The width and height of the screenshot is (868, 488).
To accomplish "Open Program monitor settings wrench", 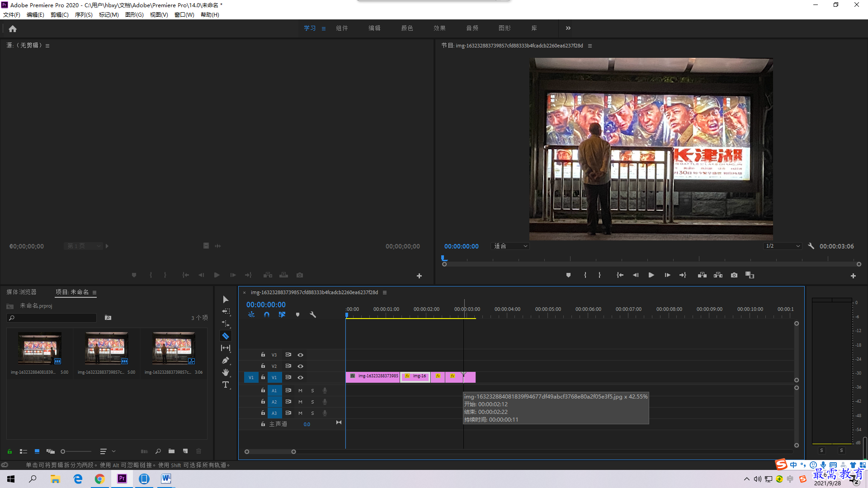I will pyautogui.click(x=811, y=246).
